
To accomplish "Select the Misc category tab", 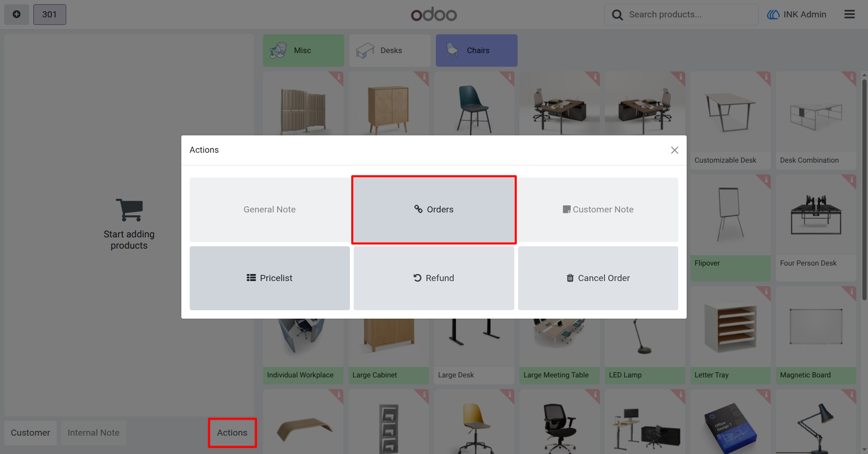I will pos(303,50).
